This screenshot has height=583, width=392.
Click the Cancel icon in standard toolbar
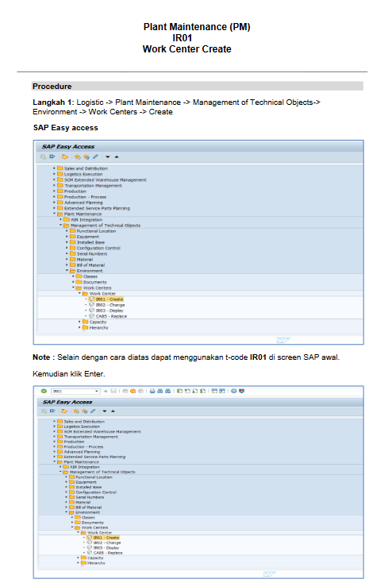tap(140, 391)
